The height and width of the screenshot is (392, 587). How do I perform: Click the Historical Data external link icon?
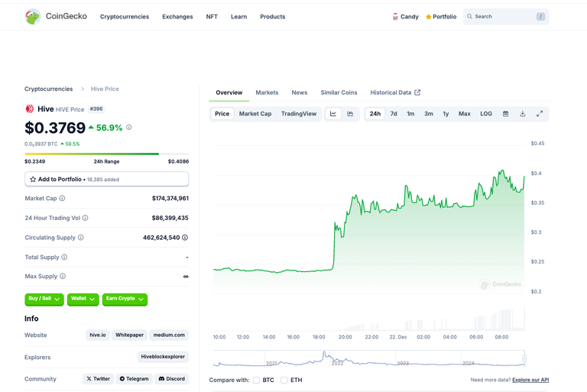tap(417, 92)
